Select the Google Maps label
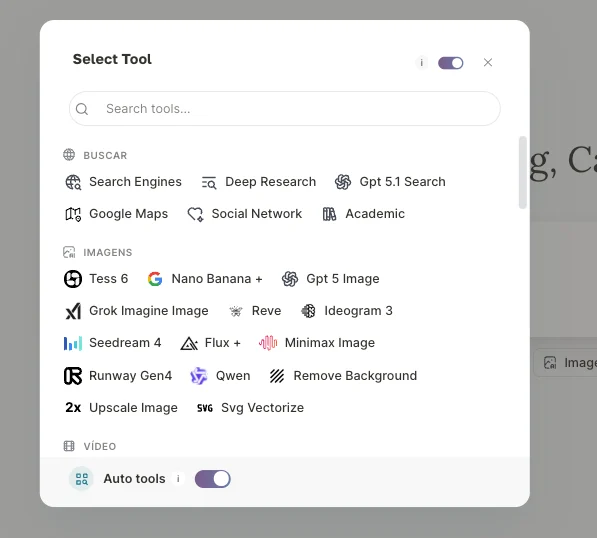 pos(128,214)
